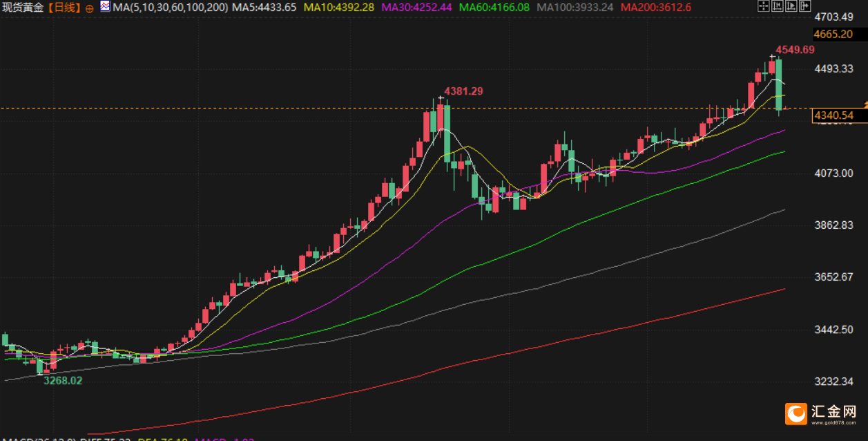The image size is (868, 441).
Task: Click the 4549.69 high price marker
Action: (x=795, y=50)
